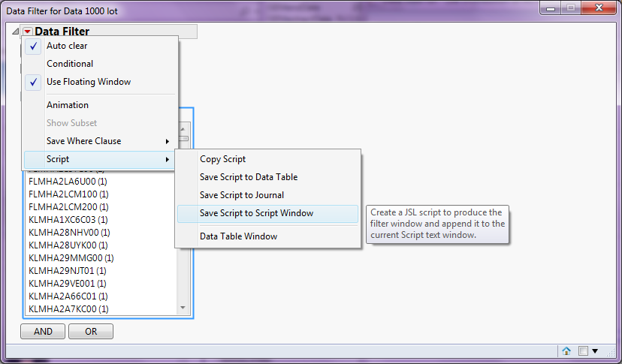
Task: Choose Save Script to Script Window
Action: tap(267, 213)
